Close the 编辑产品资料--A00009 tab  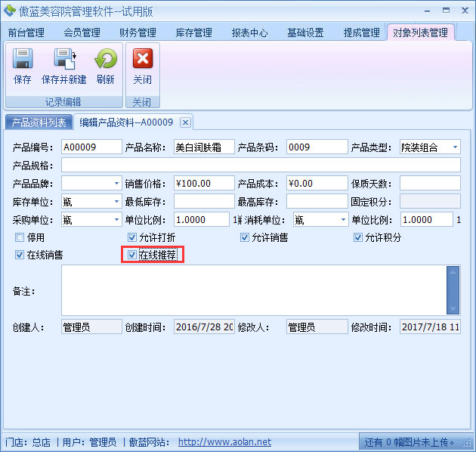185,122
